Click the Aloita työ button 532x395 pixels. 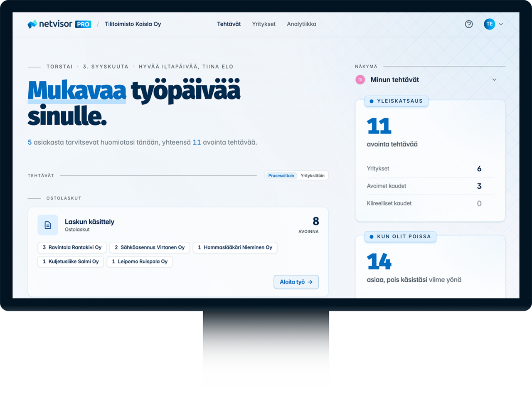(296, 282)
